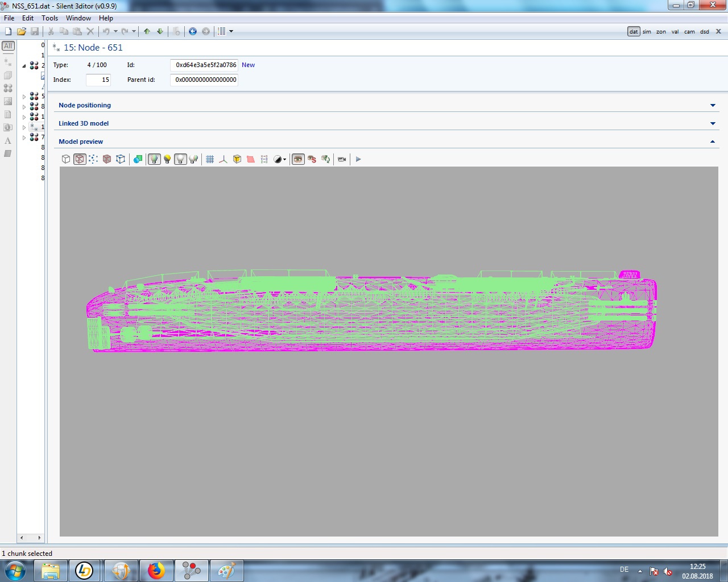Toggle the grid display in preview

210,159
